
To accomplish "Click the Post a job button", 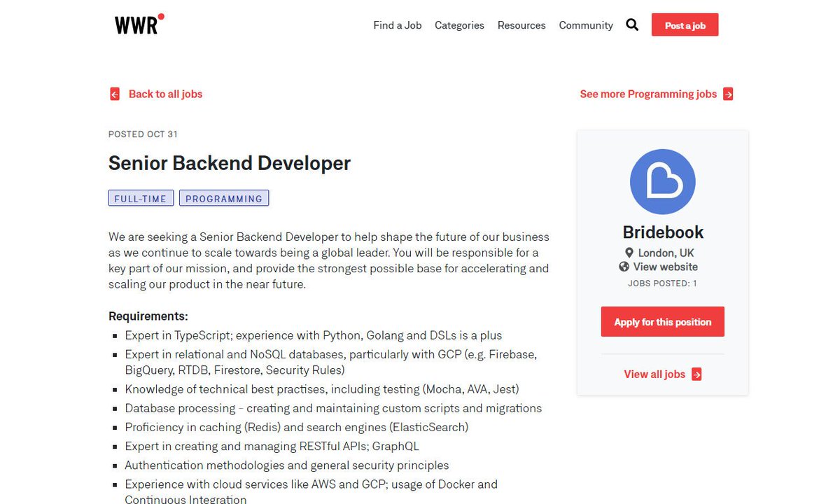I will pyautogui.click(x=685, y=25).
